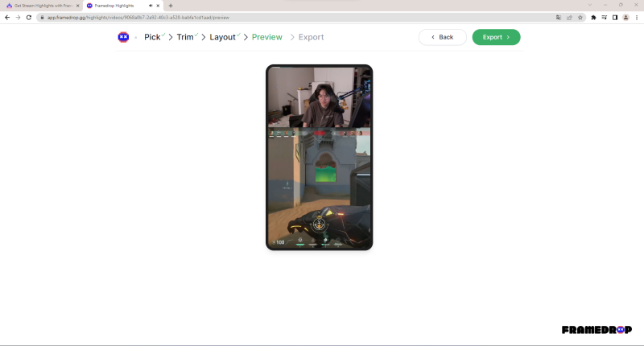This screenshot has width=644, height=346.
Task: Open the Export step in breadcrumb
Action: click(x=311, y=37)
